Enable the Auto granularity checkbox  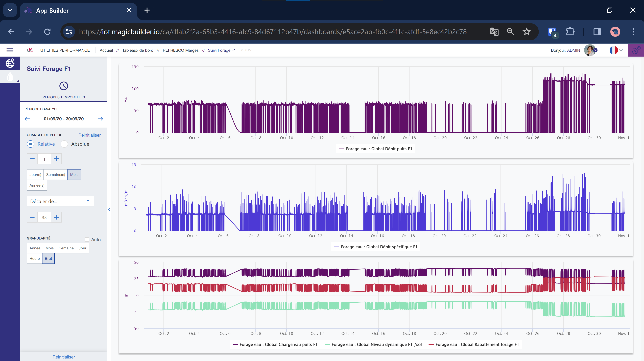[87, 239]
